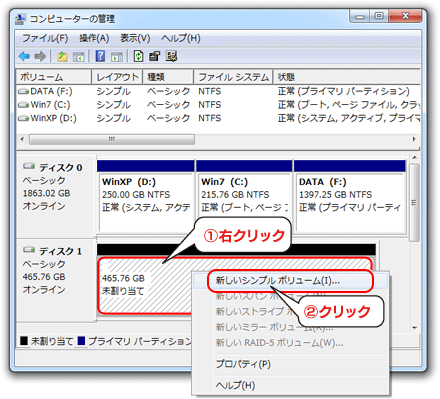The width and height of the screenshot is (440, 399).
Task: Click the Back arrow toolbar icon
Action: tap(24, 56)
